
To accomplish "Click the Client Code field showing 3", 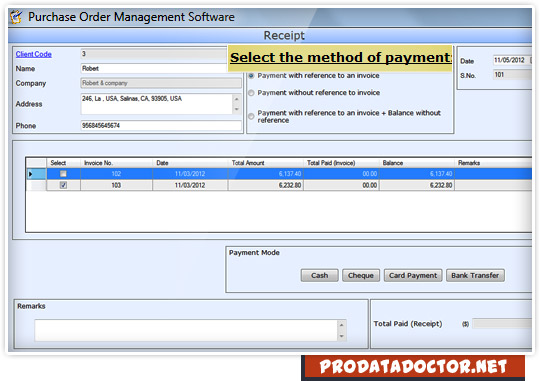I will tap(154, 54).
